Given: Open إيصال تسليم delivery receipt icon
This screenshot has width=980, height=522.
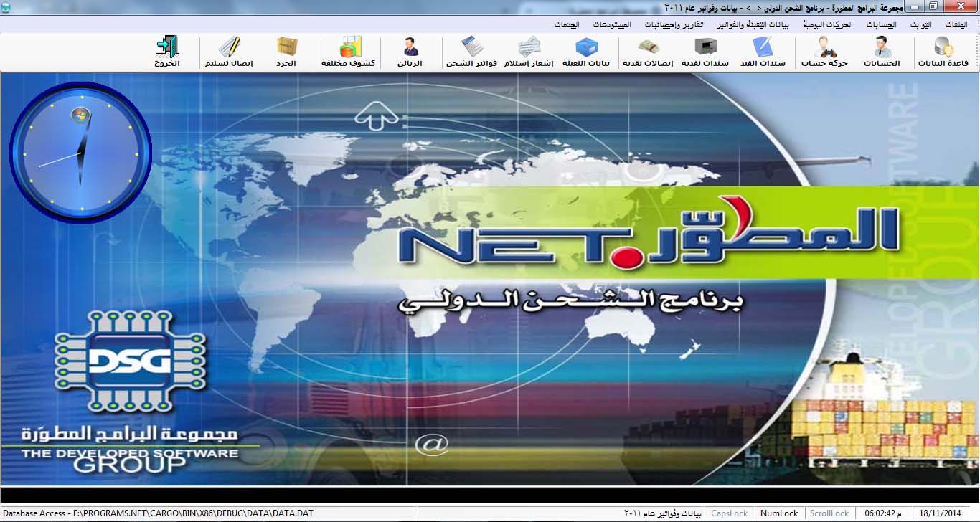Looking at the screenshot, I should [x=229, y=52].
